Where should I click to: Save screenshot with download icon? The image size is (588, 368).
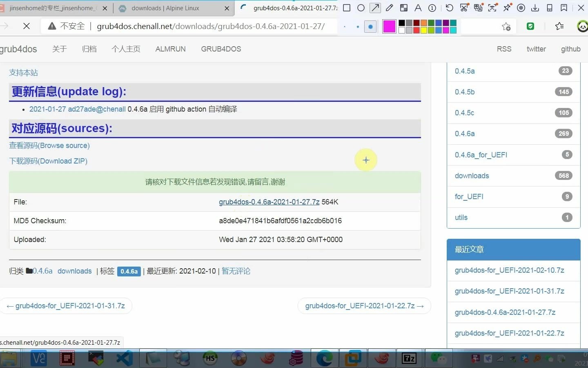[535, 8]
